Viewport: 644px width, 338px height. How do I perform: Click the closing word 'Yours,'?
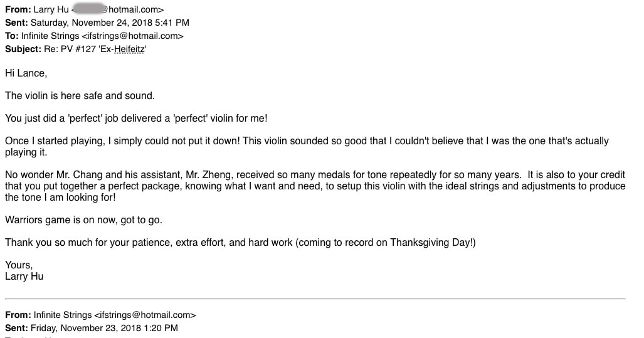(19, 265)
